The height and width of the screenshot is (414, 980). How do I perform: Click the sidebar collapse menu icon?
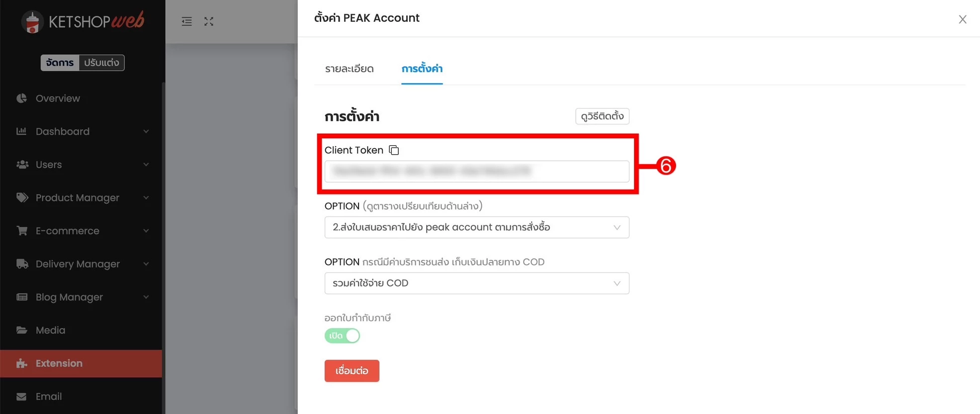click(186, 21)
